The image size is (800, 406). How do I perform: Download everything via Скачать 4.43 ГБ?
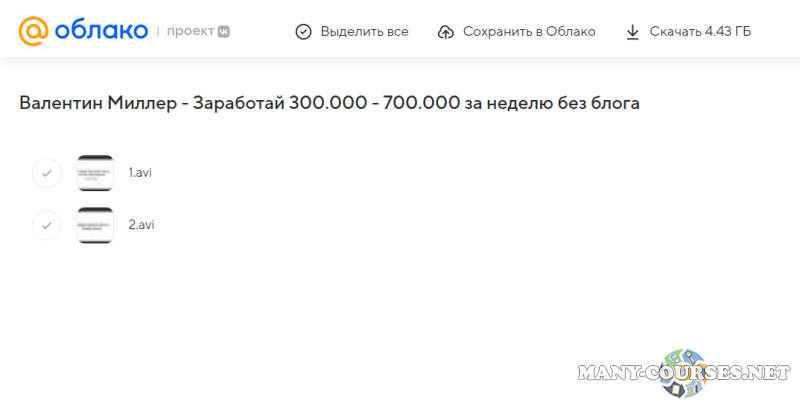click(x=699, y=32)
